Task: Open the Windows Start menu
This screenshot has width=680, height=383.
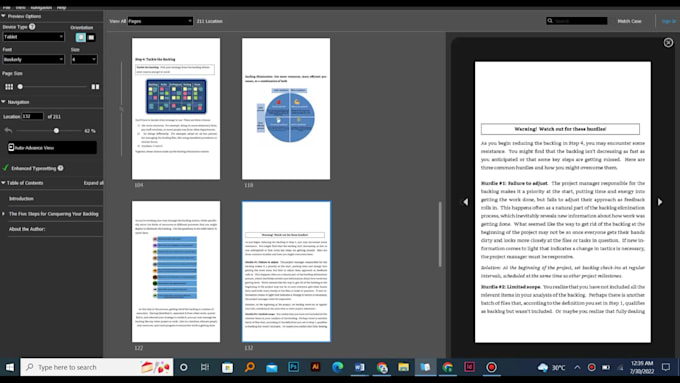Action: (10, 367)
